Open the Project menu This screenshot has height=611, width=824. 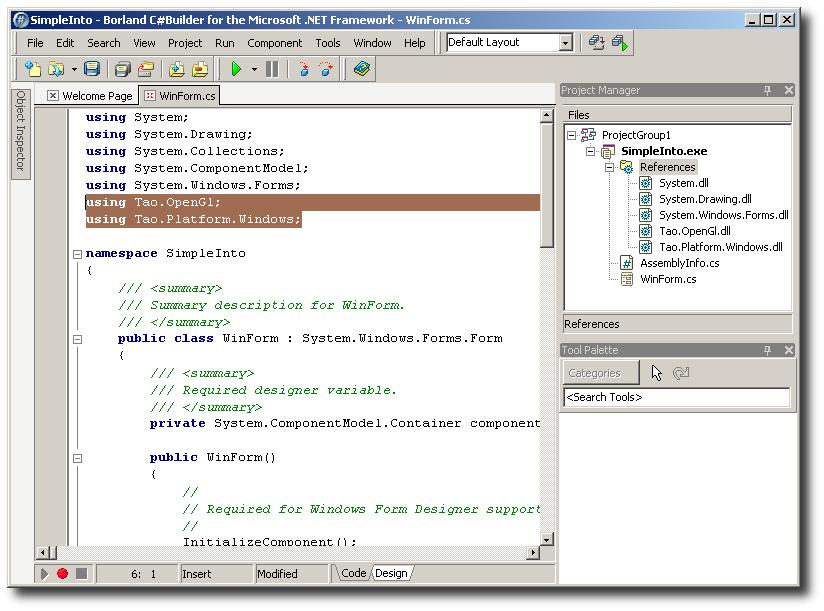tap(185, 43)
